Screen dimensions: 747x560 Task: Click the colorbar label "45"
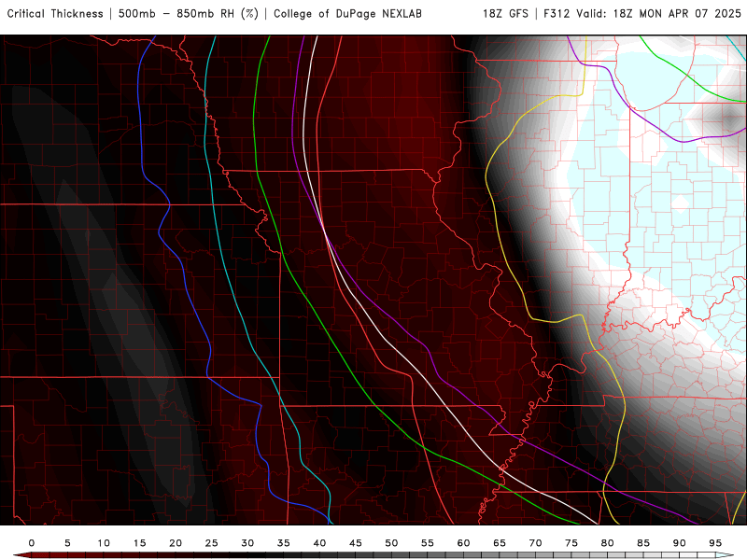point(356,543)
